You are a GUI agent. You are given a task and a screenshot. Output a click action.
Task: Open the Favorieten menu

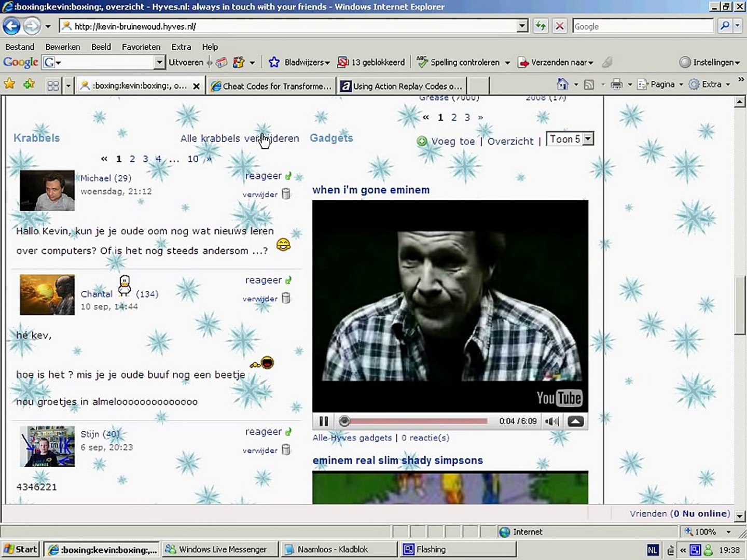point(141,47)
